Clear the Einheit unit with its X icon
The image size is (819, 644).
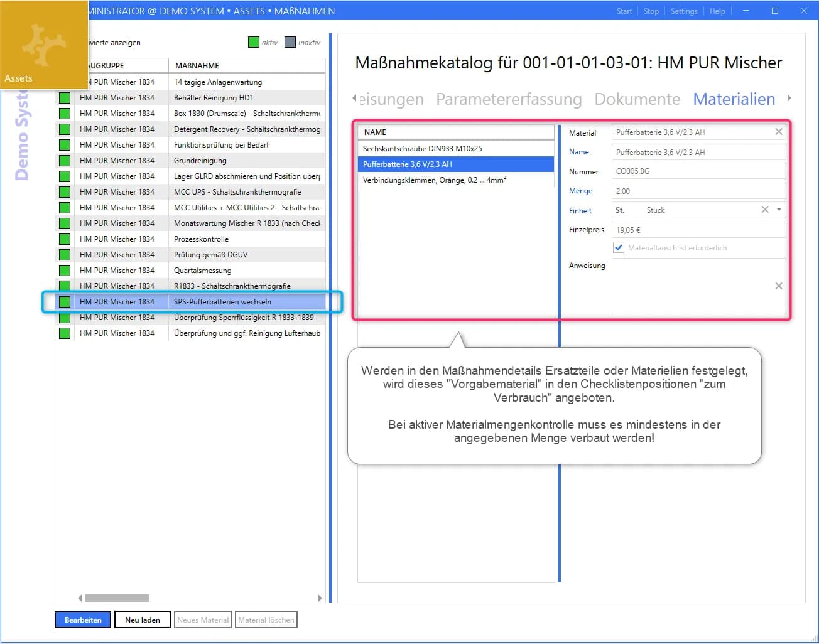[764, 210]
